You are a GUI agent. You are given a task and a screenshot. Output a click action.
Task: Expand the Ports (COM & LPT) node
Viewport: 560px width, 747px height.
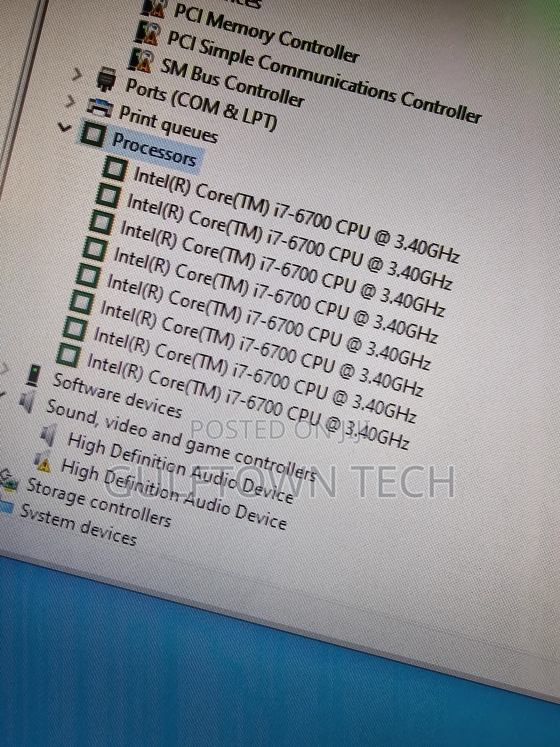[x=77, y=74]
